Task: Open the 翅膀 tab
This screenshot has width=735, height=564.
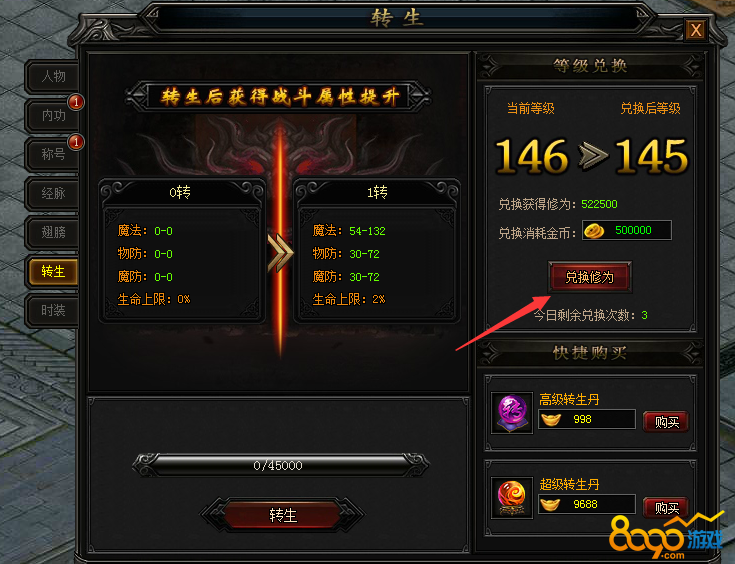Action: 52,232
